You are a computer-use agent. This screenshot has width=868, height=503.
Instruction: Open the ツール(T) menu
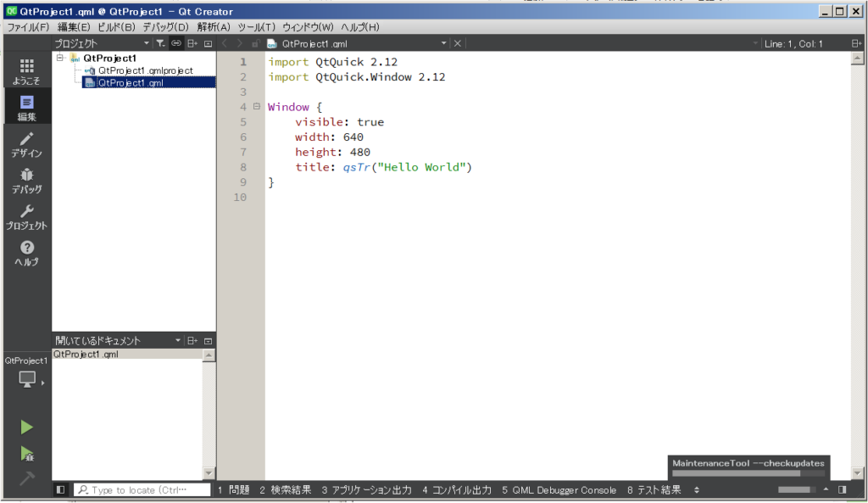[x=256, y=27]
